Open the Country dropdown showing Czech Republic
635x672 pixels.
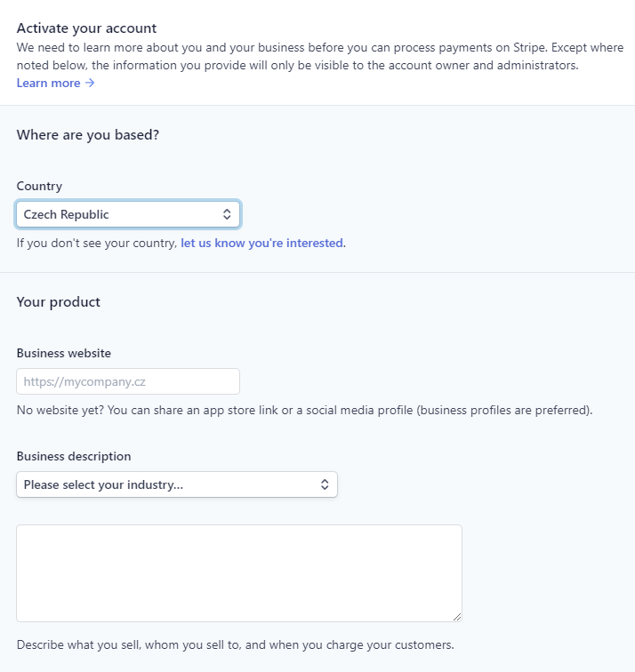point(128,214)
